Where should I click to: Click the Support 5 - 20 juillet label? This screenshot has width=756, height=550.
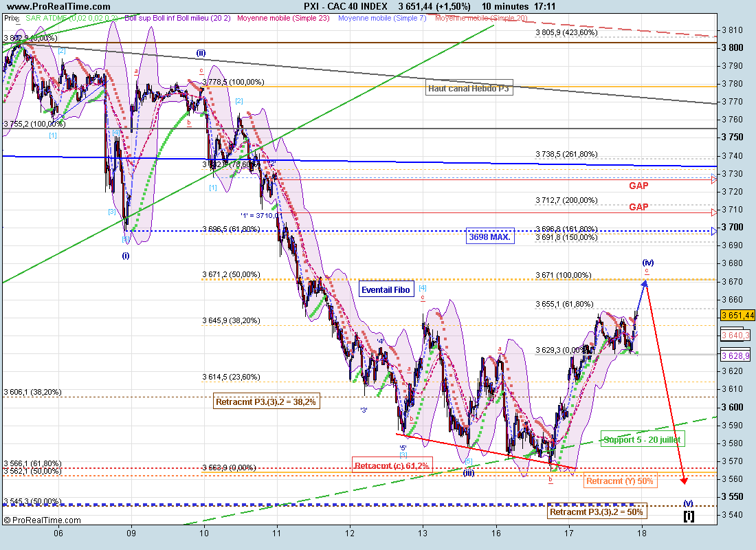[x=643, y=439]
